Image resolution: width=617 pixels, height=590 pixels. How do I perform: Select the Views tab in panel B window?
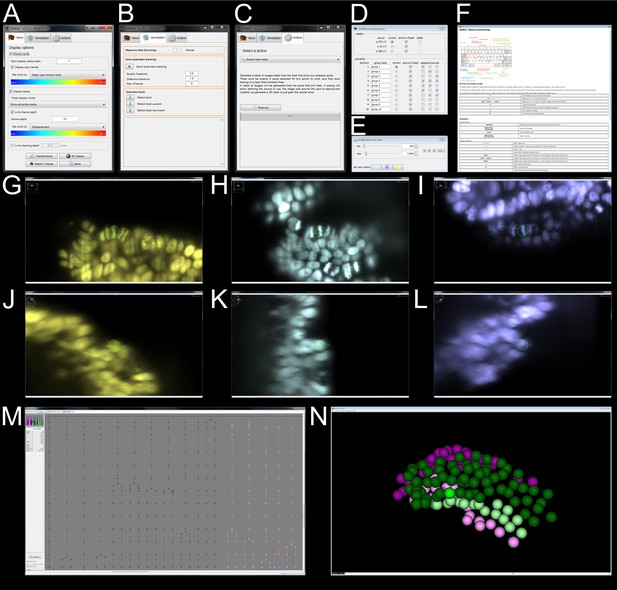pos(131,38)
